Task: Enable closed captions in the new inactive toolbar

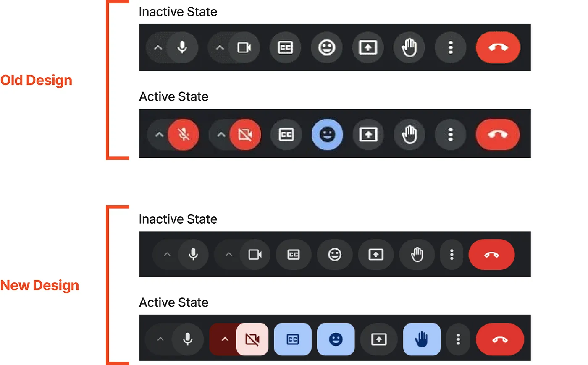Action: tap(293, 255)
